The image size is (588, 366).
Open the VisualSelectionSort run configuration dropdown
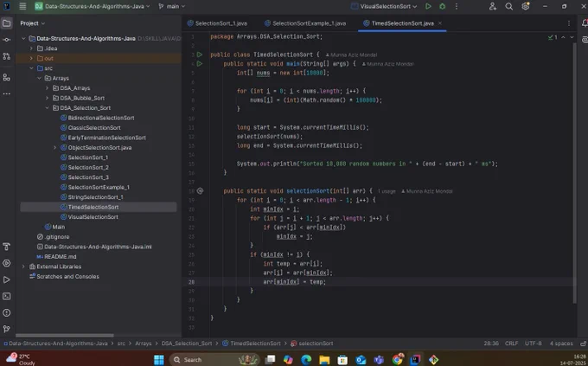tap(384, 6)
